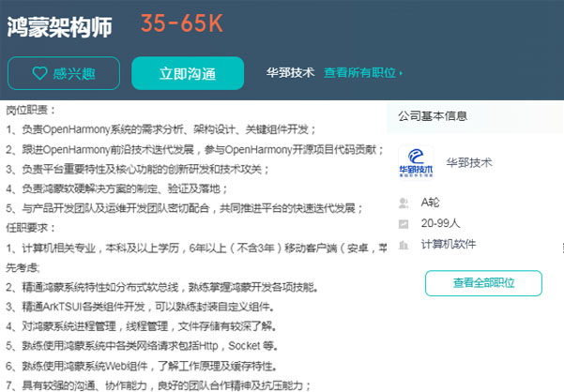The image size is (564, 392).
Task: Click the 计算机软件 industry link
Action: coord(449,245)
